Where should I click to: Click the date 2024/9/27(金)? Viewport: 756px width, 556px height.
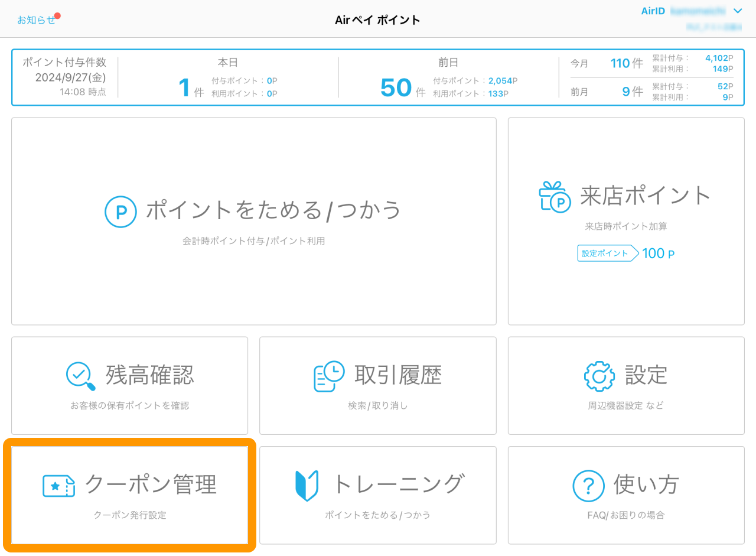tap(70, 77)
